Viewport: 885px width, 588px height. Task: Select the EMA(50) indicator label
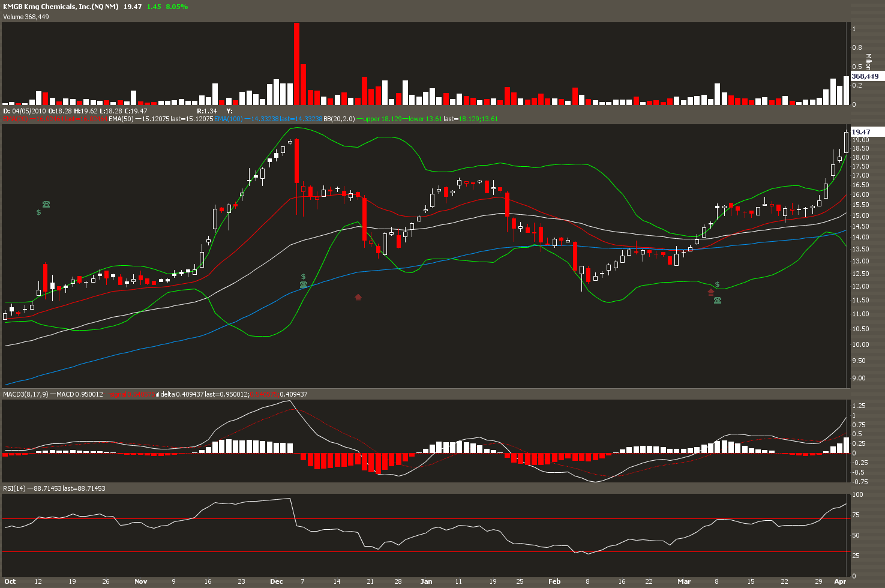click(x=121, y=119)
